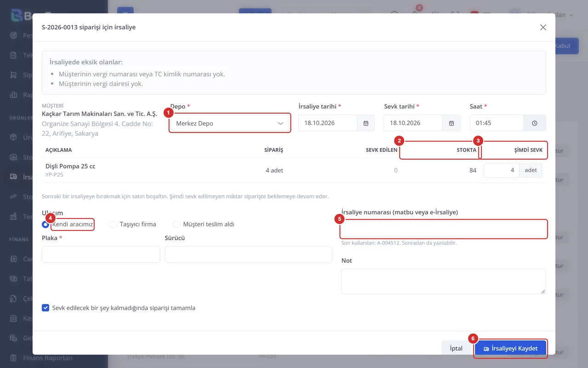Open Finans Raporları in sidebar menu

[x=48, y=357]
